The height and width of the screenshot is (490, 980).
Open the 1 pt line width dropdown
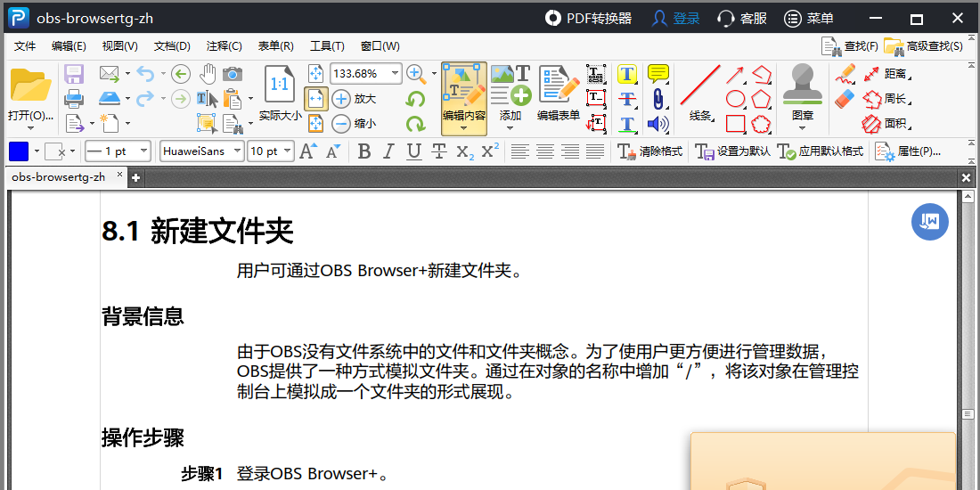[144, 151]
